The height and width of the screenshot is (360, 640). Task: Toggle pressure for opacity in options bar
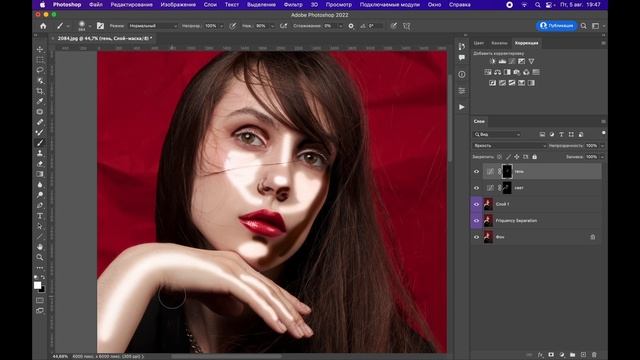(x=233, y=26)
